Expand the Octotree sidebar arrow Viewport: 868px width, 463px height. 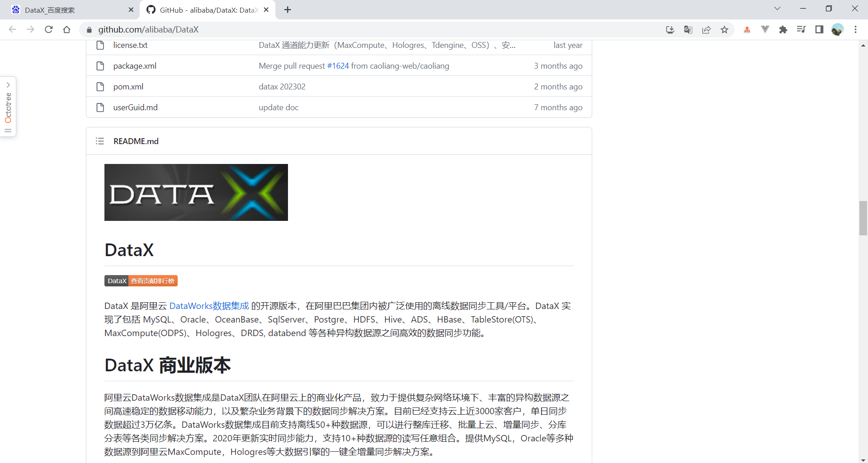click(8, 85)
